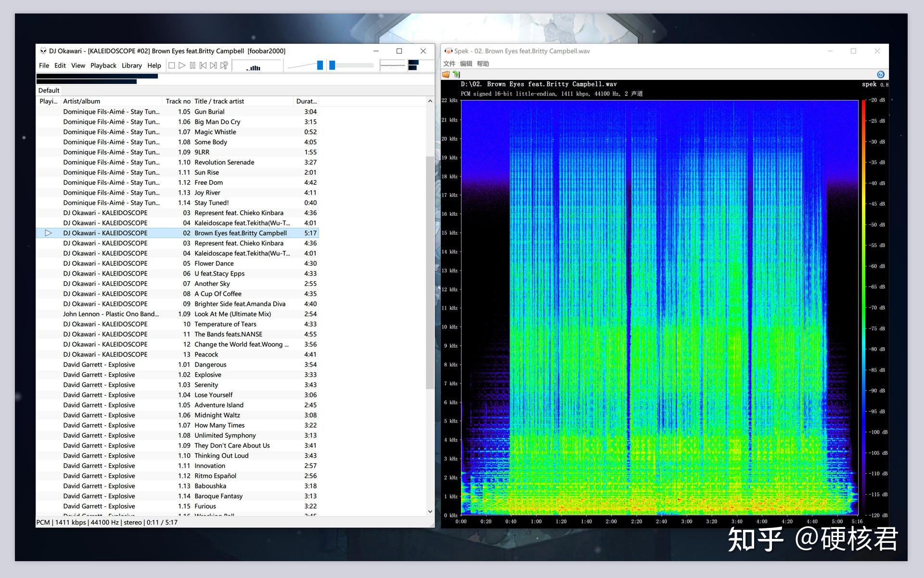Open the Library menu in foobar2000
Viewport: 924px width, 578px height.
click(132, 65)
